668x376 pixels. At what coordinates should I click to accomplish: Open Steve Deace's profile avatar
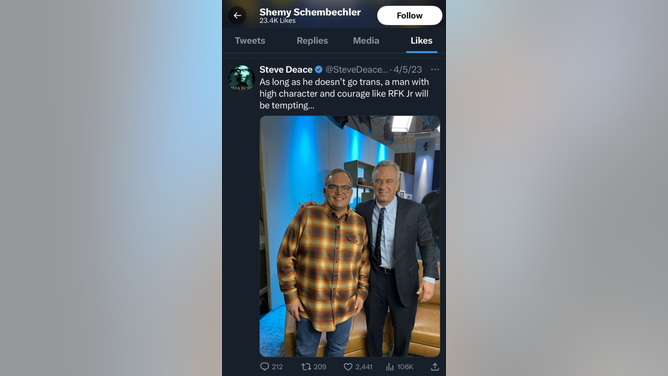point(241,78)
